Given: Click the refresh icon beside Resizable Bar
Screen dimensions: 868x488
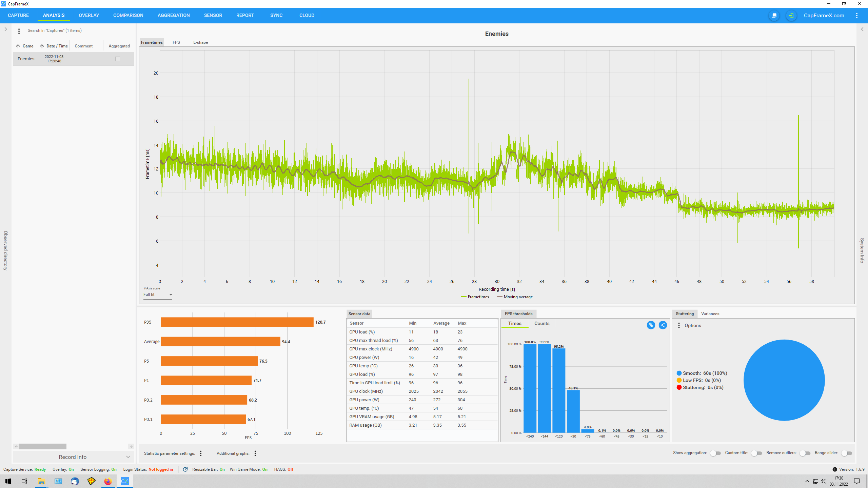Looking at the screenshot, I should tap(185, 469).
